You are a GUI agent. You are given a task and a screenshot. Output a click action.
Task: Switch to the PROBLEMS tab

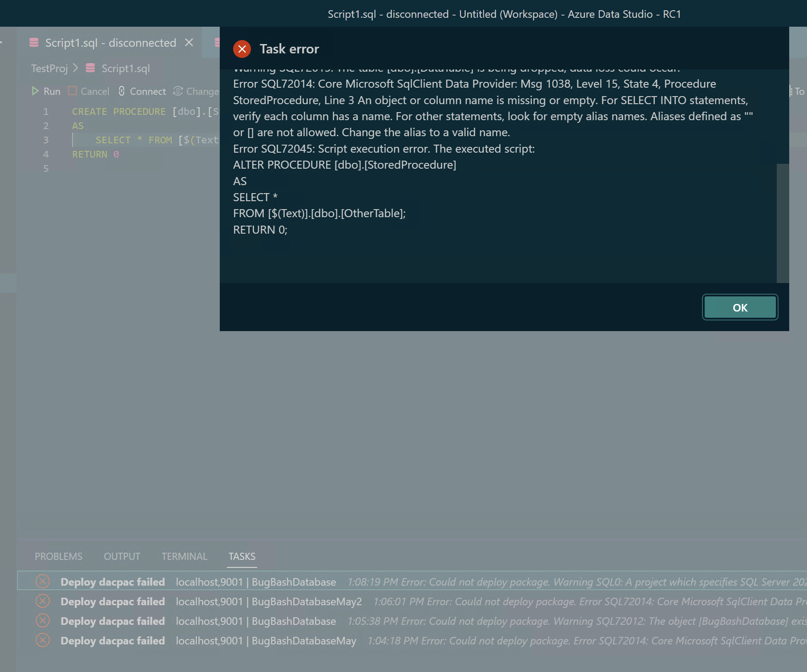click(x=58, y=556)
